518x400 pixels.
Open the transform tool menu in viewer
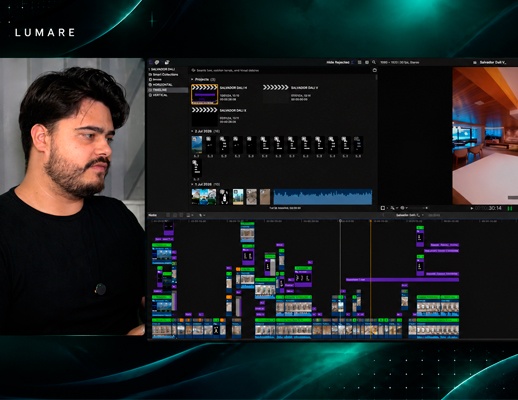click(384, 208)
